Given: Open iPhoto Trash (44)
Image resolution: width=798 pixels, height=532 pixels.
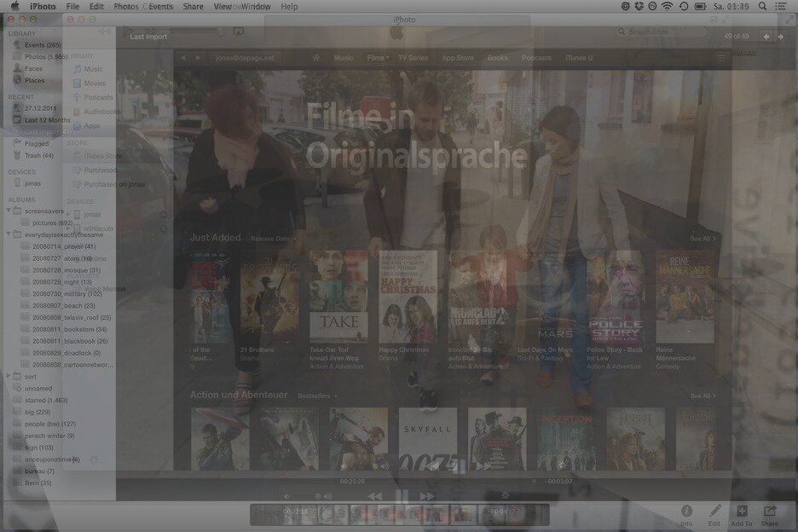Looking at the screenshot, I should (38, 155).
